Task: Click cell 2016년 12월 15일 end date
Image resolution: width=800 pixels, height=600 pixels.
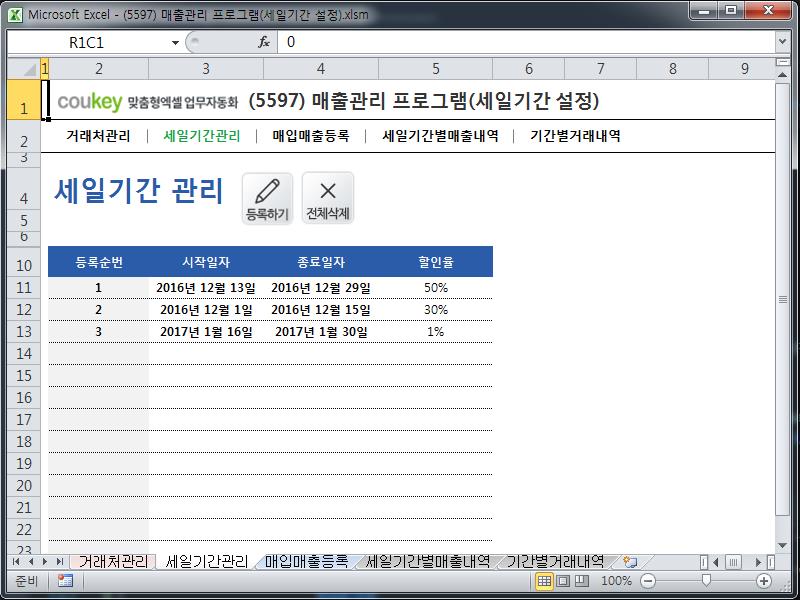Action: pos(321,310)
